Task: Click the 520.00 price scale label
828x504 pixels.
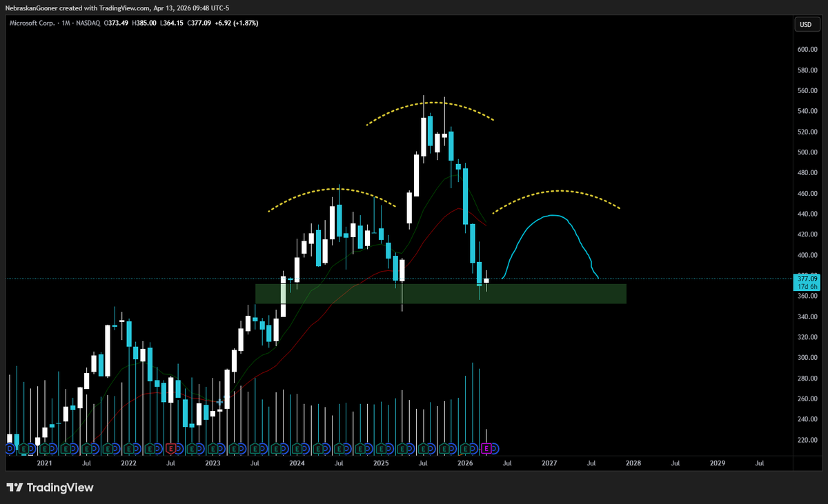Action: pyautogui.click(x=806, y=132)
